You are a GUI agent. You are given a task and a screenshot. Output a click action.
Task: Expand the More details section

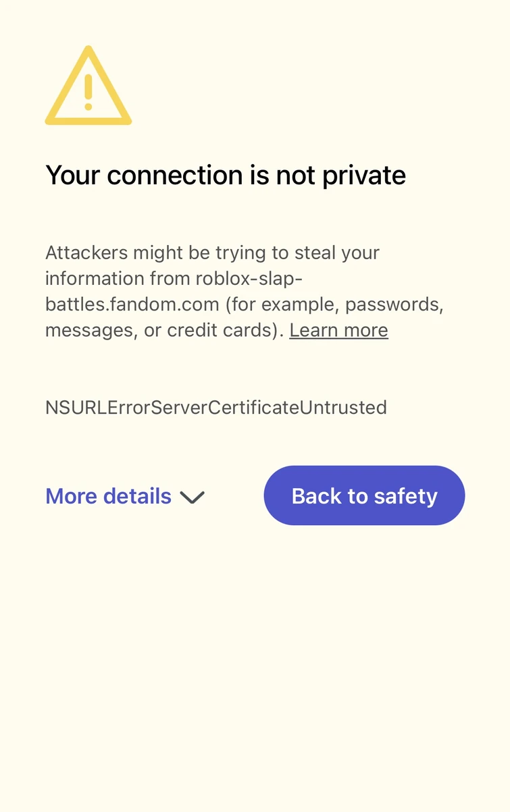108,497
